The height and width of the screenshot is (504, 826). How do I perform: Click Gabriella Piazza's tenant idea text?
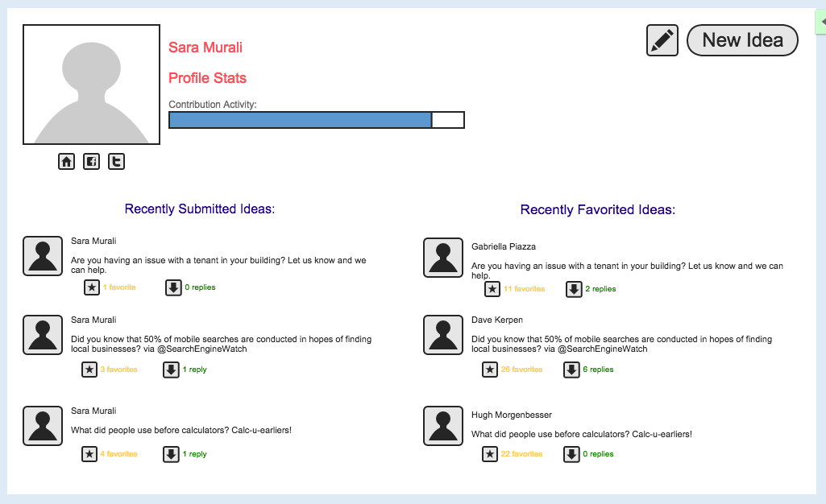627,271
